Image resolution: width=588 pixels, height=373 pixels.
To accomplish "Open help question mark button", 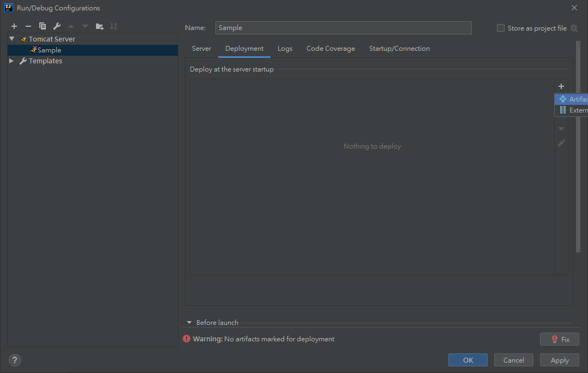I will click(15, 360).
